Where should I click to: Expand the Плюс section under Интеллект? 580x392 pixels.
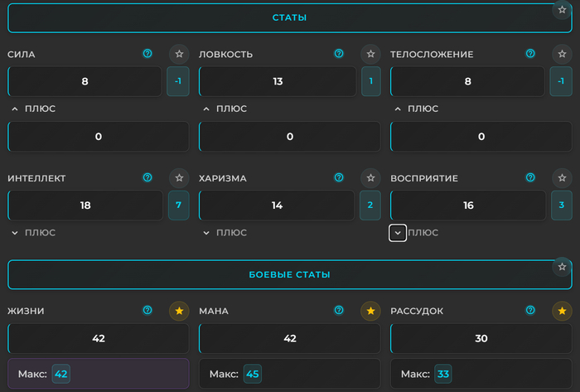15,233
